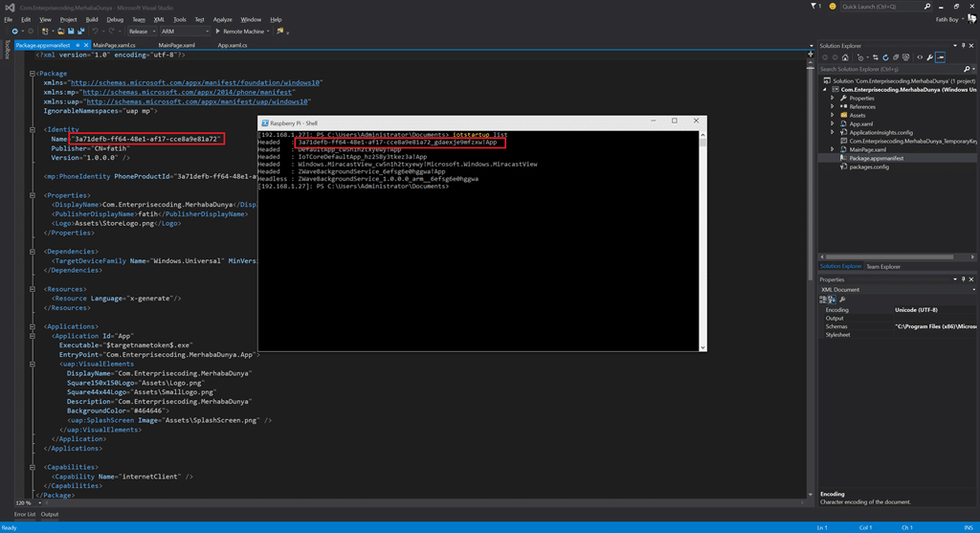Viewport: 980px width, 533px height.
Task: Click the View Code icon in Solution Explorer
Action: 920,57
